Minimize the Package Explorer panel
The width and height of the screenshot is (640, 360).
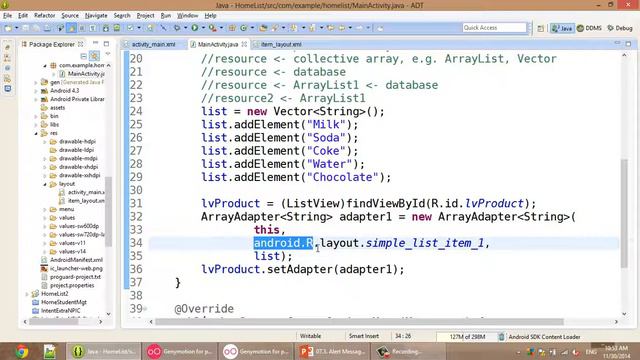[x=96, y=43]
